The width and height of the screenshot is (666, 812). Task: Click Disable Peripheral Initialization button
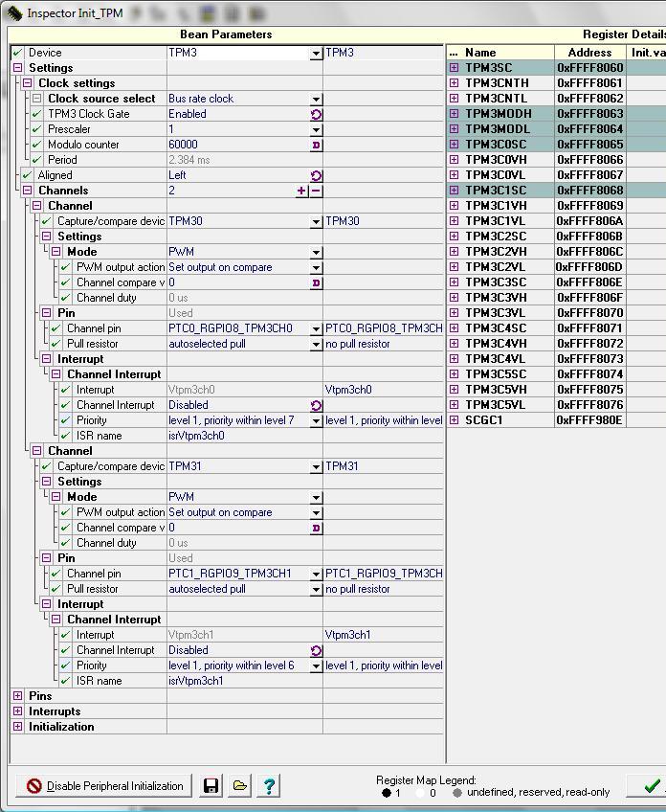point(104,785)
